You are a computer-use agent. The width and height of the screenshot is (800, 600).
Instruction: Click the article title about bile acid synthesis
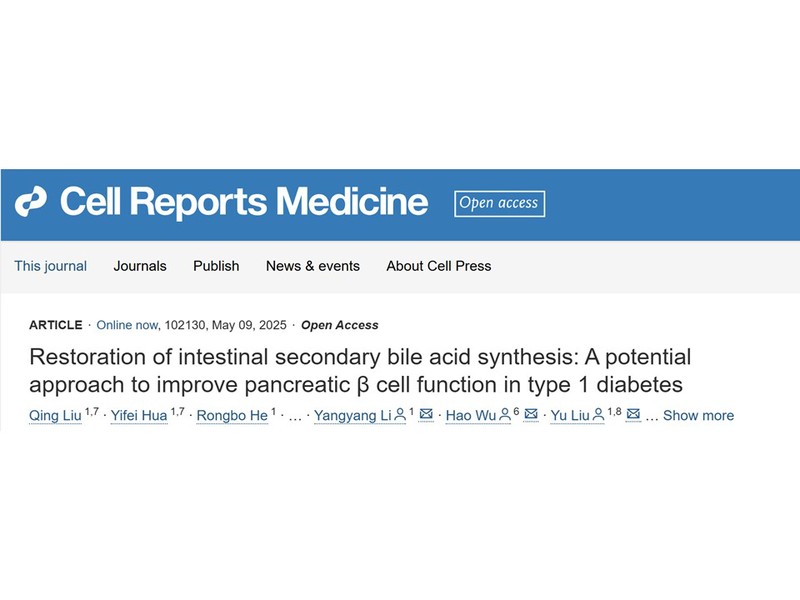click(360, 370)
